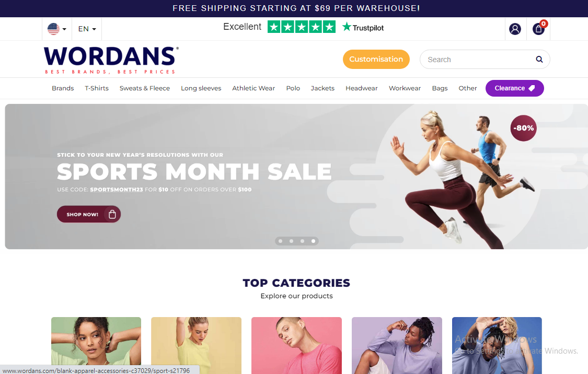Image resolution: width=588 pixels, height=374 pixels.
Task: Open the T-Shirts menu
Action: [97, 88]
